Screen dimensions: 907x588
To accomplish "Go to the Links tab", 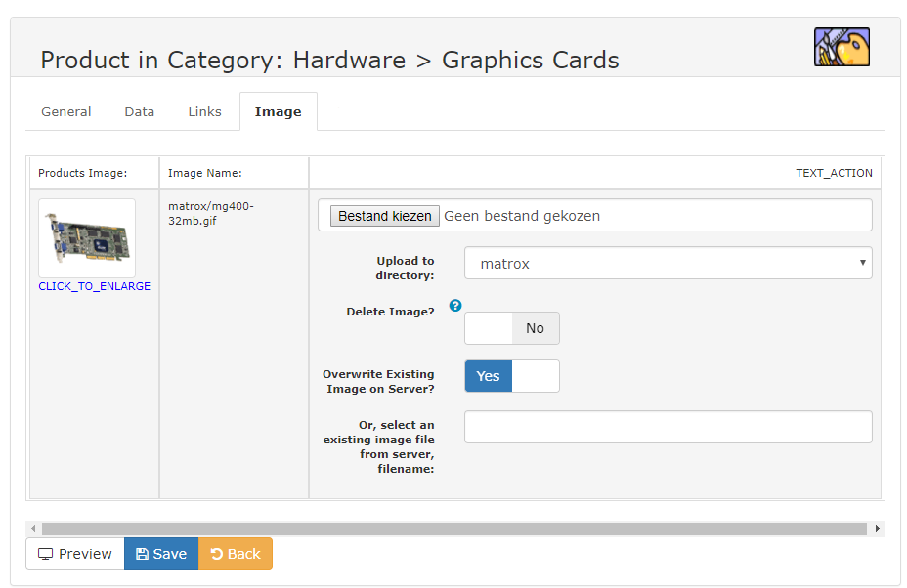I will pos(205,112).
